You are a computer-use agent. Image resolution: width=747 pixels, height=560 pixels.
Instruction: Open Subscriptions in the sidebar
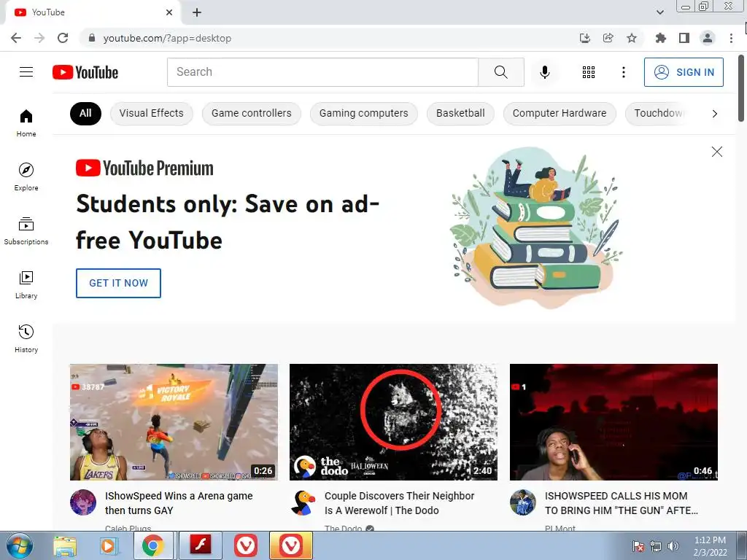26,231
